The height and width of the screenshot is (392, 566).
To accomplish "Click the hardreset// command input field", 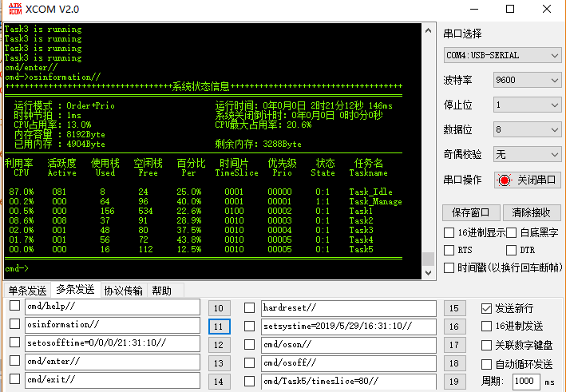I will tap(349, 308).
